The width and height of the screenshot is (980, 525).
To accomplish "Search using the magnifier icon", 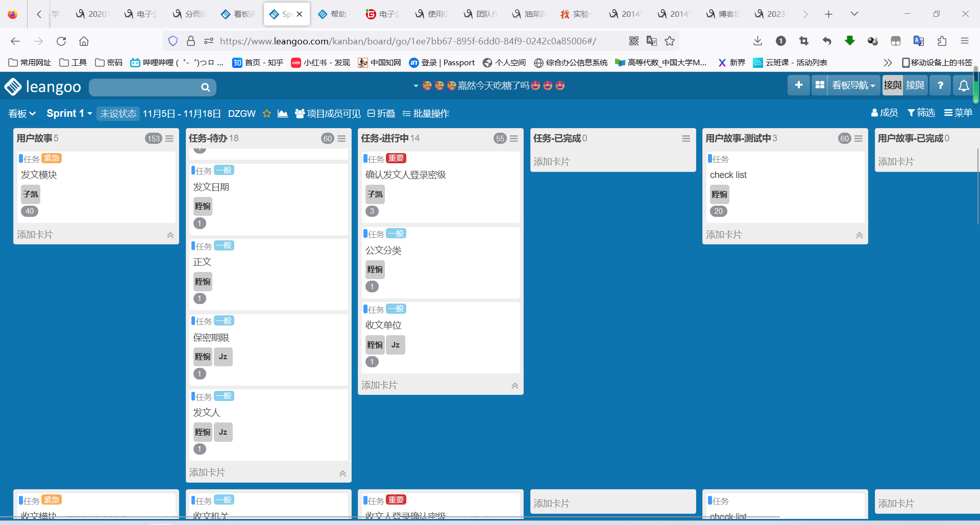I will point(205,87).
